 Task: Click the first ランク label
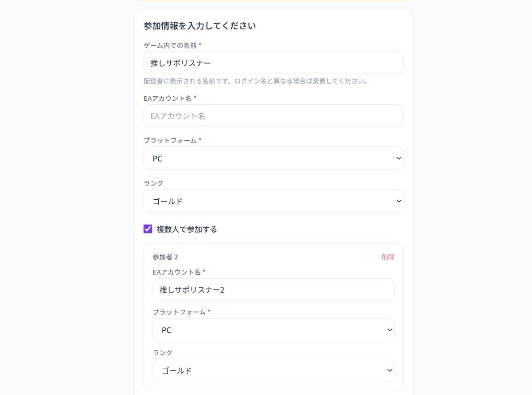[153, 183]
